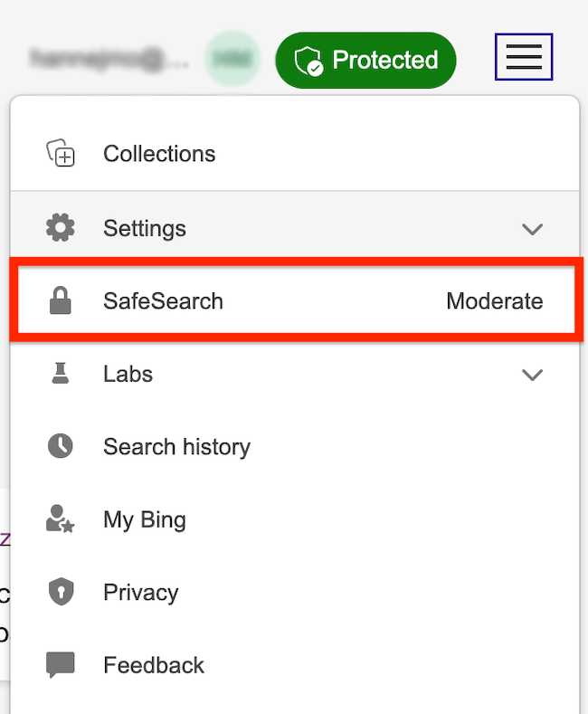Click the shield checkmark in Protected badge

pos(308,61)
